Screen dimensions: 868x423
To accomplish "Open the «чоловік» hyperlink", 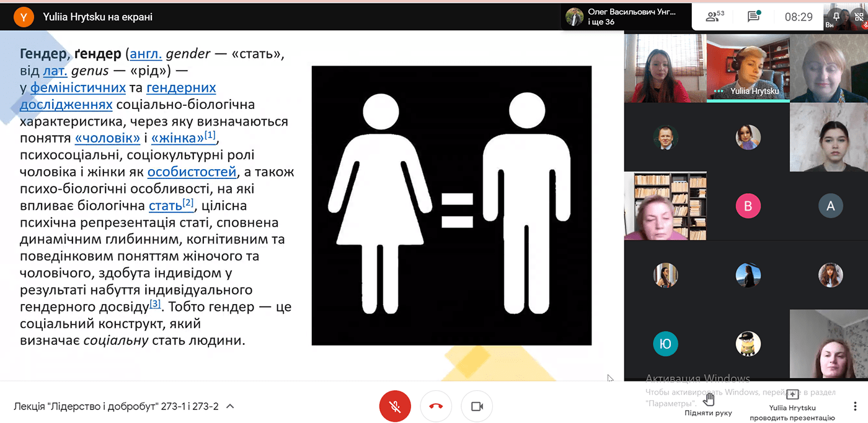I will pyautogui.click(x=107, y=137).
